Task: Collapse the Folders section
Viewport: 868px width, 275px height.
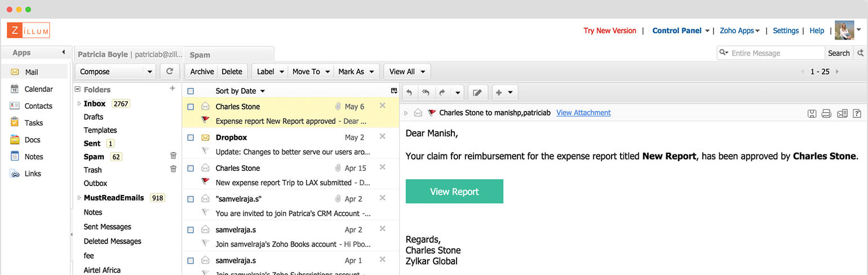Action: [x=77, y=90]
